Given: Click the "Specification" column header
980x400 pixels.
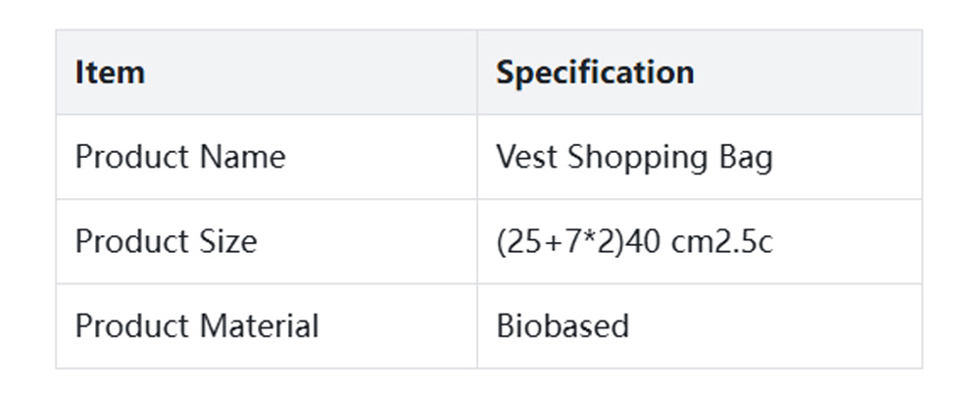Looking at the screenshot, I should (x=595, y=73).
